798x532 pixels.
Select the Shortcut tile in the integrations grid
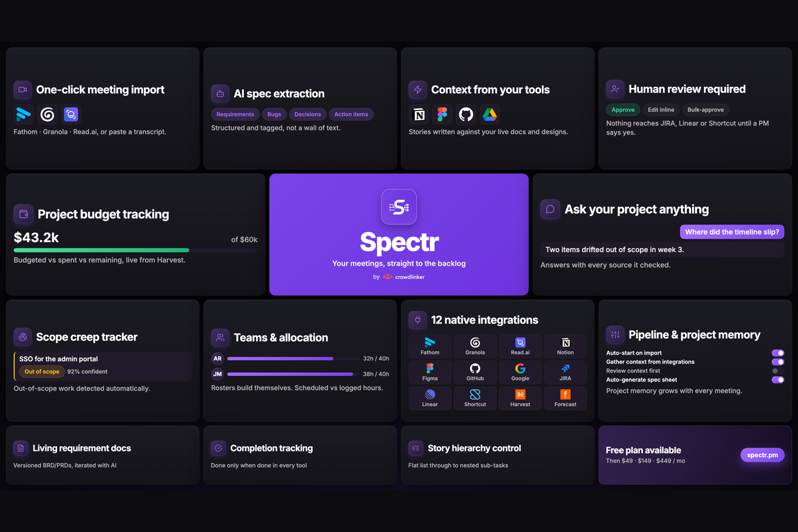[475, 398]
